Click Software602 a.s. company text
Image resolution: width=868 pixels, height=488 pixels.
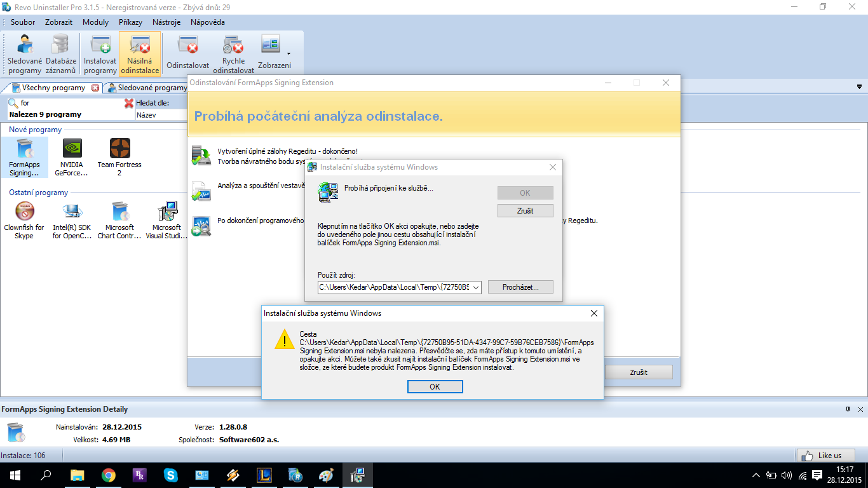coord(249,440)
